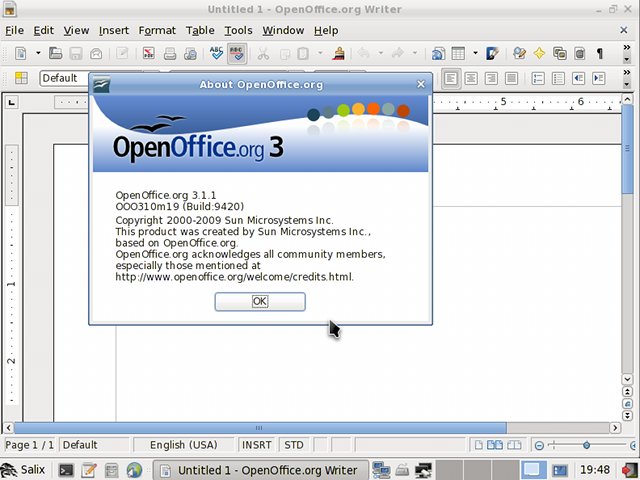Open Find and Replace
The height and width of the screenshot is (480, 640).
pyautogui.click(x=519, y=53)
